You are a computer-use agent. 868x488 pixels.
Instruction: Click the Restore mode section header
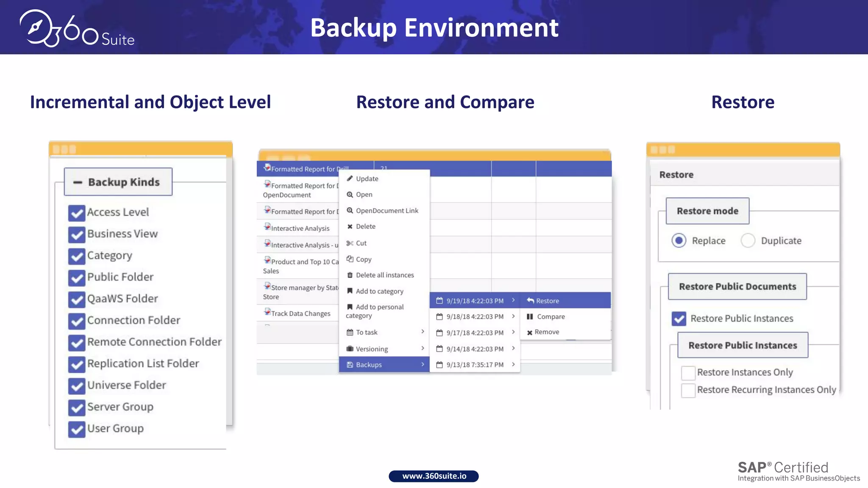click(707, 211)
